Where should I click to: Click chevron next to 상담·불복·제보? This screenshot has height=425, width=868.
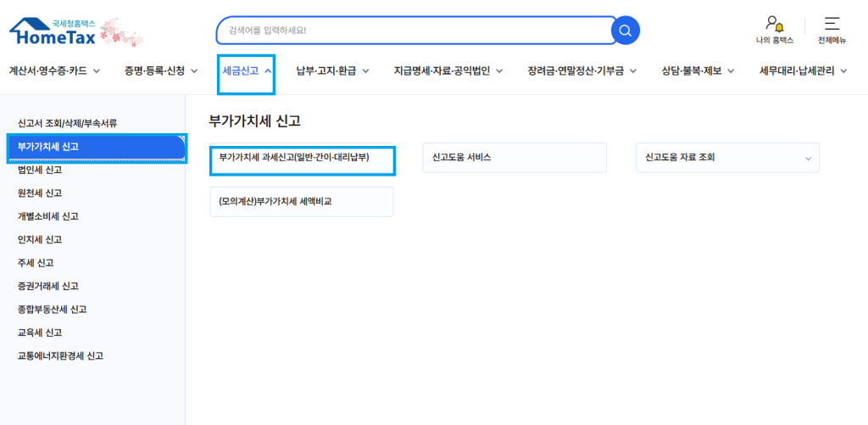(x=731, y=71)
